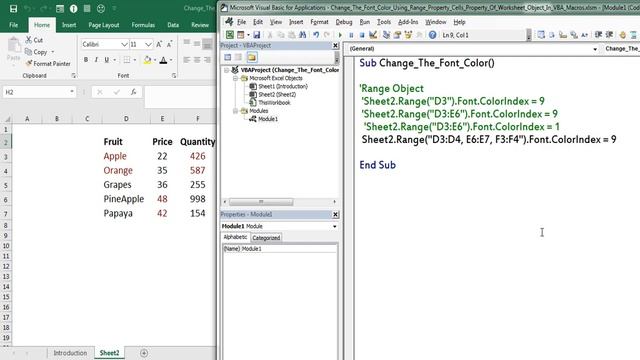Viewport: 640px width, 360px height.
Task: Click Cut in the Excel Clipboard group
Action: pyautogui.click(x=34, y=40)
